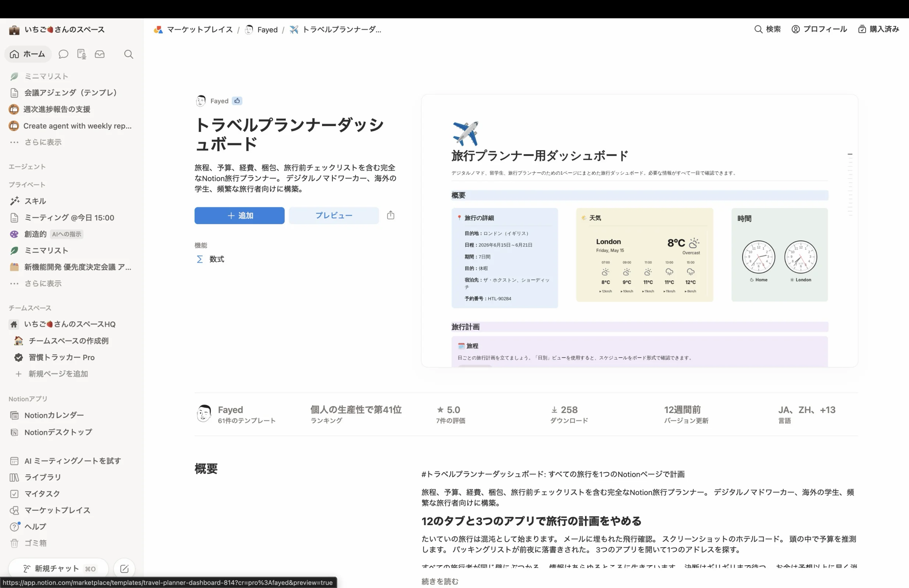This screenshot has width=909, height=588.
Task: Click the share icon next to プレビュー
Action: coord(391,215)
